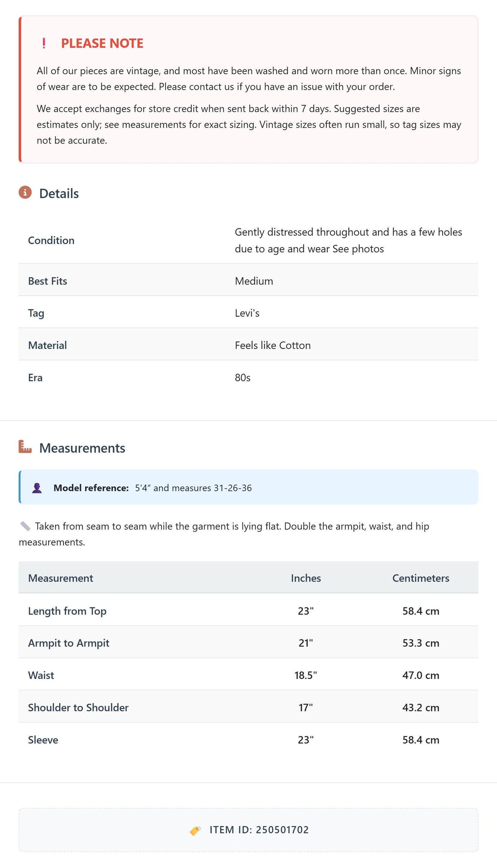Select the Inches column header
Viewport: 497px width, 868px height.
pyautogui.click(x=306, y=578)
